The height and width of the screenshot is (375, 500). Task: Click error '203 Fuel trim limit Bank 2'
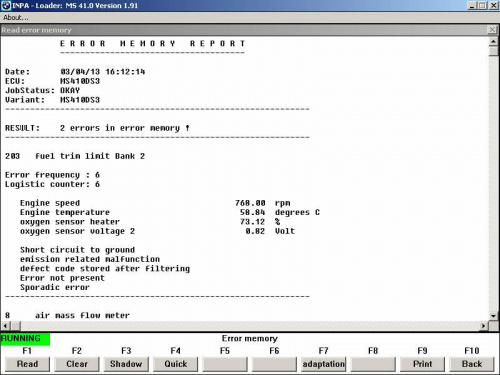click(x=75, y=156)
